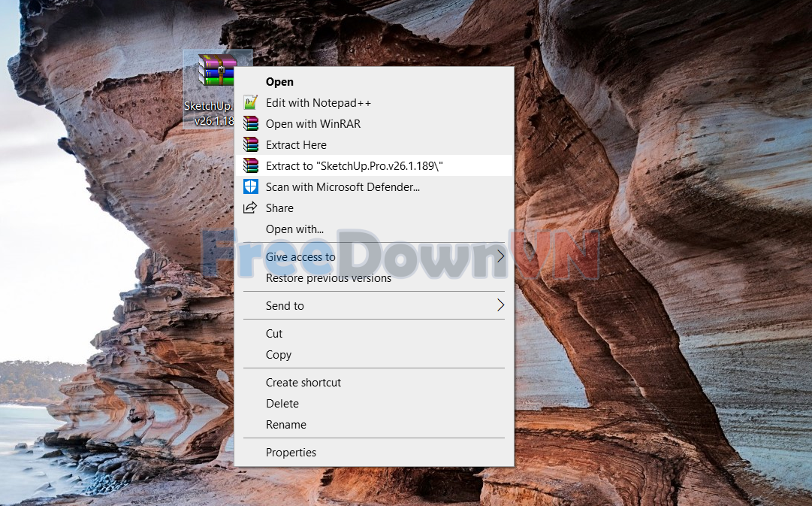This screenshot has width=812, height=506.
Task: Open Properties of the archive
Action: tap(291, 453)
